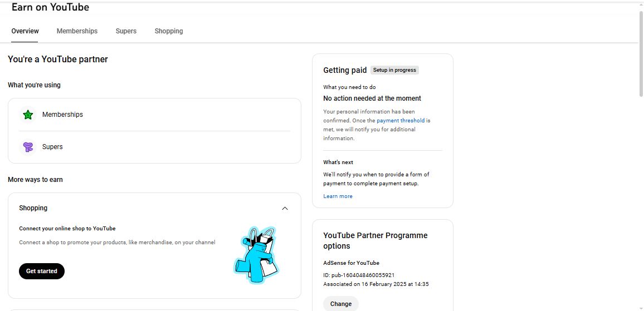Click the YouTube Partner Programme options heading
This screenshot has width=644, height=311.
tap(375, 240)
